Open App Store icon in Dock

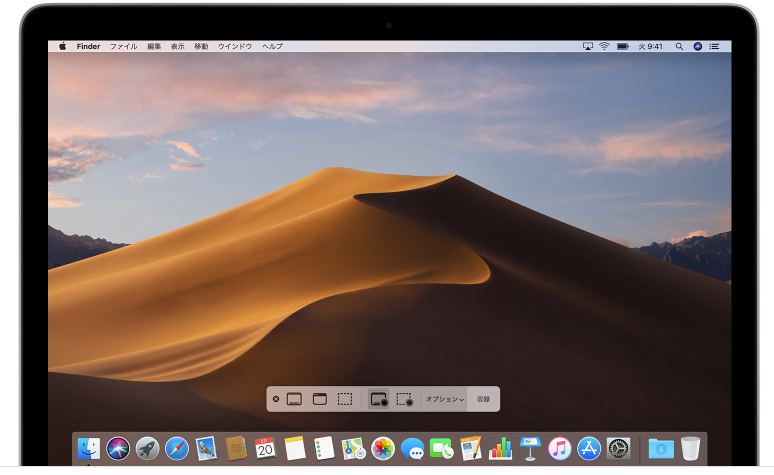pyautogui.click(x=589, y=448)
